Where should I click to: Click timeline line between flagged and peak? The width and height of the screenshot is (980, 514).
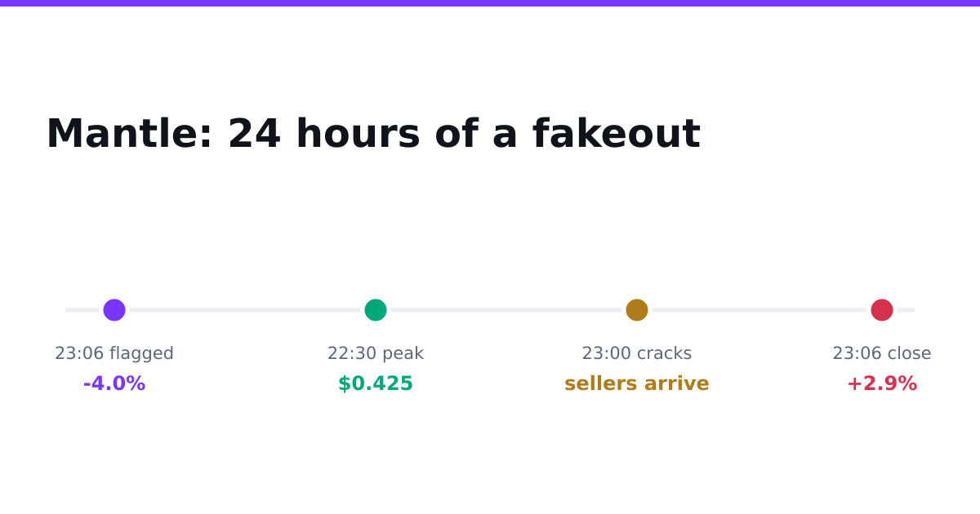245,310
